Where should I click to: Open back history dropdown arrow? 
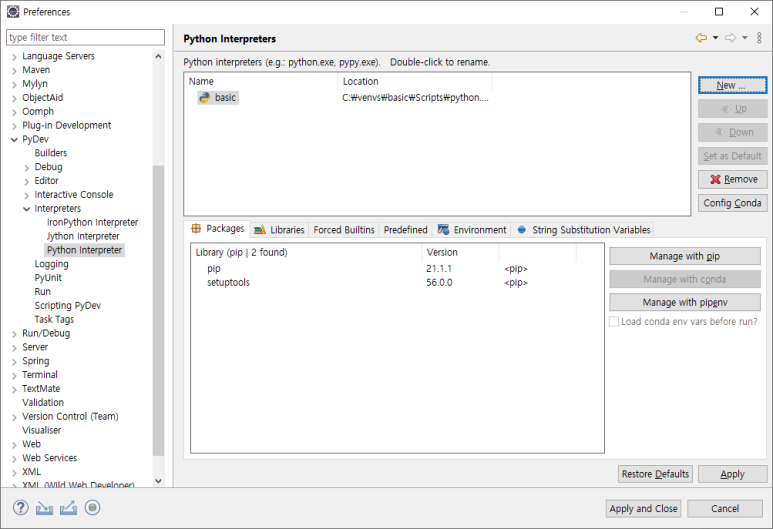[715, 37]
